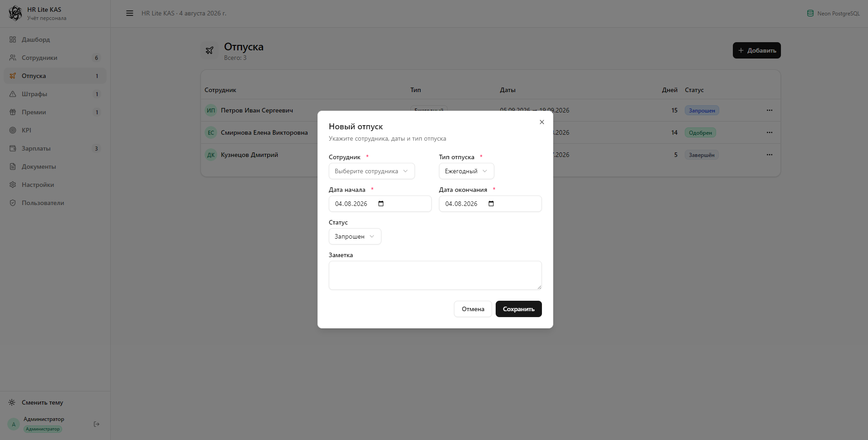Image resolution: width=868 pixels, height=440 pixels.
Task: Click the Зарплаты counter badge 3
Action: point(96,148)
